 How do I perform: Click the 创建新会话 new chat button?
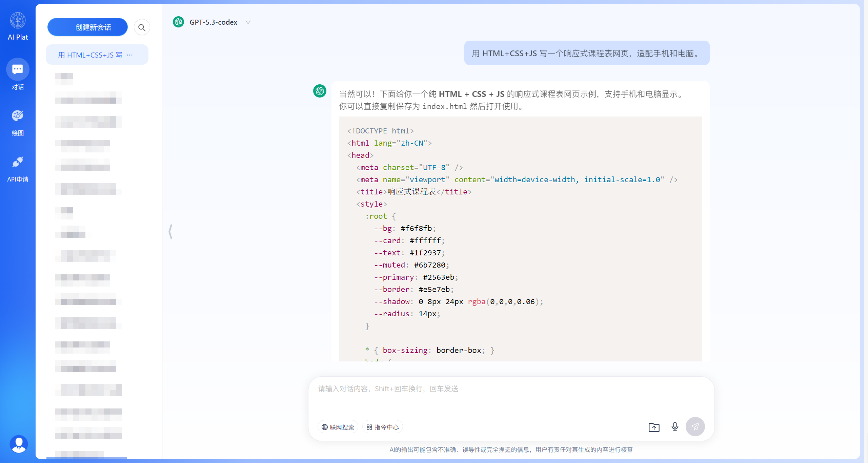click(x=87, y=27)
